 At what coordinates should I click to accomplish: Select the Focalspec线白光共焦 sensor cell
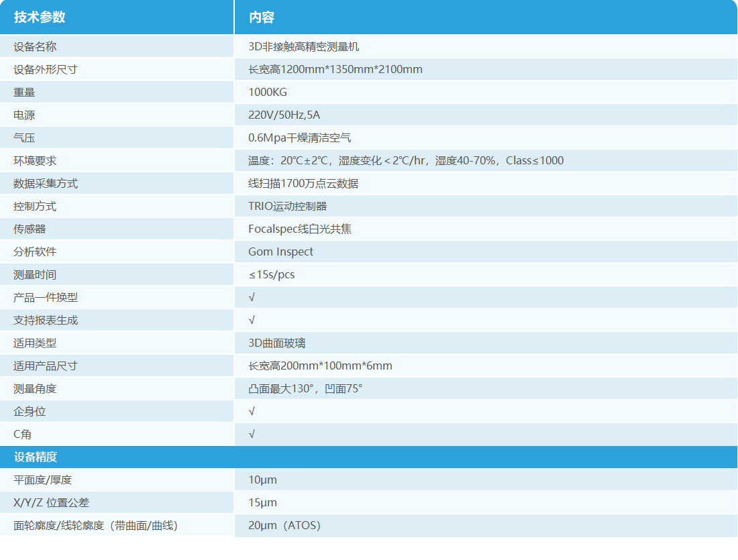[300, 229]
